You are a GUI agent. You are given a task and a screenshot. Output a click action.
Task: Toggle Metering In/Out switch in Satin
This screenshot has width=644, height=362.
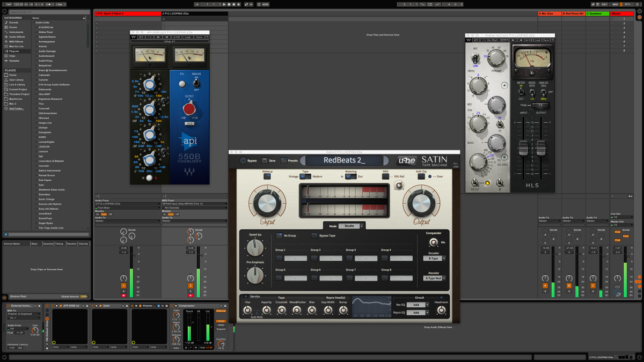350,176
